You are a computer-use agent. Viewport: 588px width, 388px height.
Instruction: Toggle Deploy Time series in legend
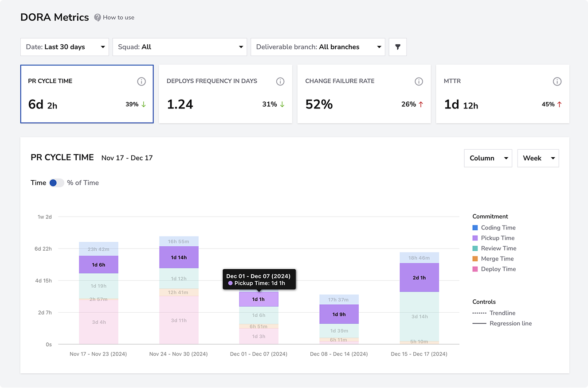coord(494,269)
